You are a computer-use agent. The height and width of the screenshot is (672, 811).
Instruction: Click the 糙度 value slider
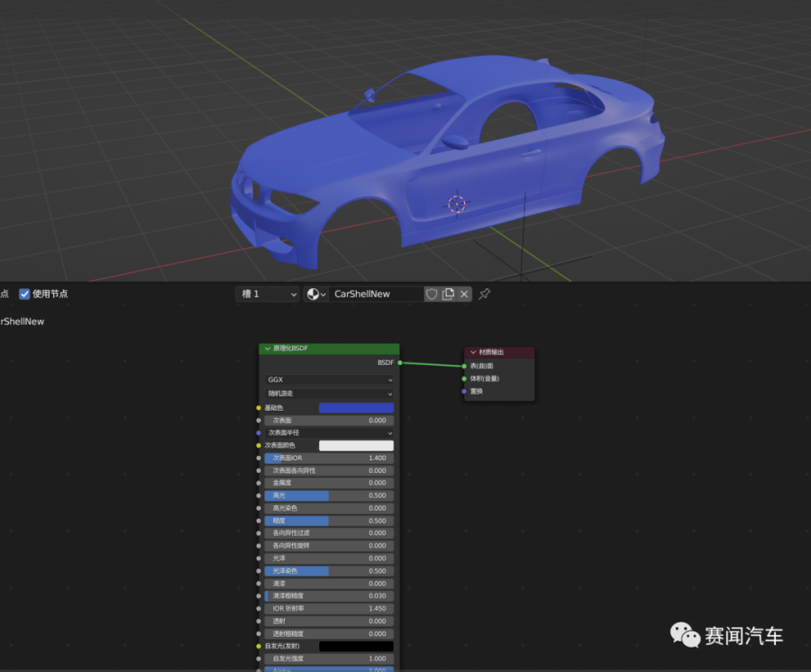[x=329, y=521]
